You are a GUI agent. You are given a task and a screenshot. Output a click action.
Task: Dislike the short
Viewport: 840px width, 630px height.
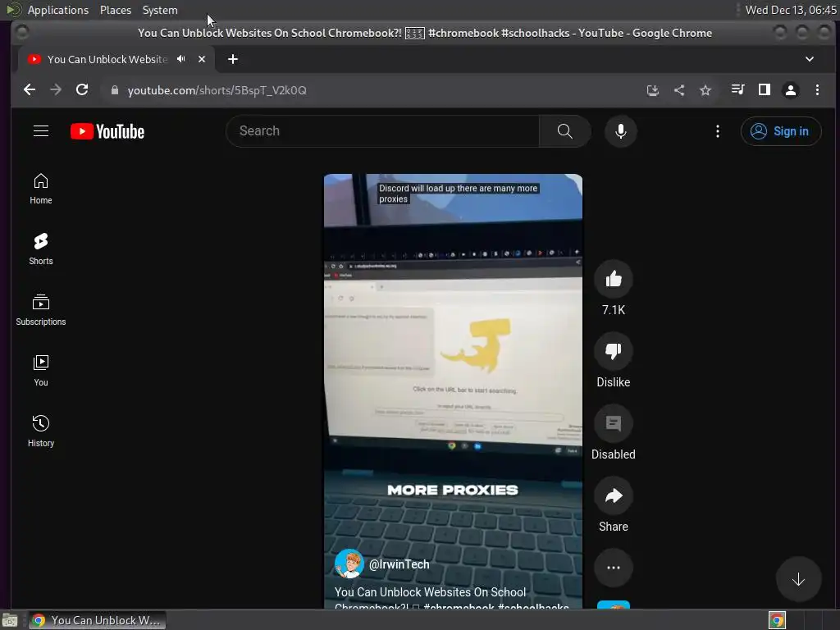(x=614, y=351)
